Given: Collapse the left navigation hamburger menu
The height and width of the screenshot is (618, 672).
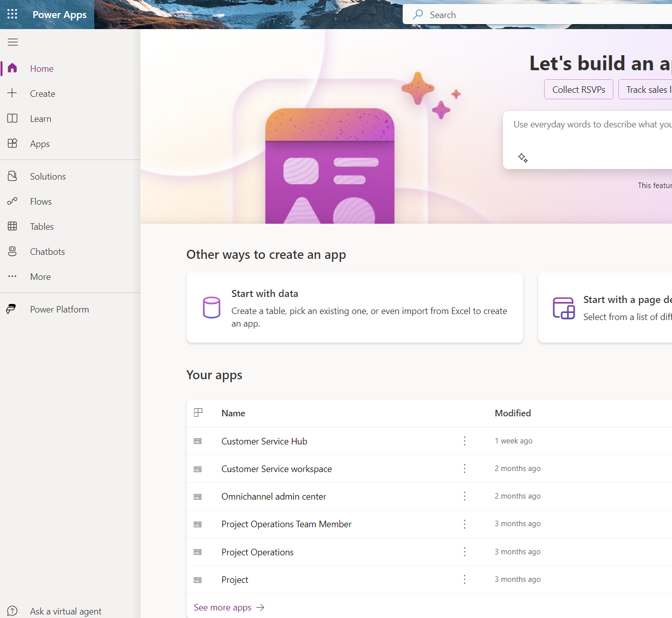Looking at the screenshot, I should 13,42.
